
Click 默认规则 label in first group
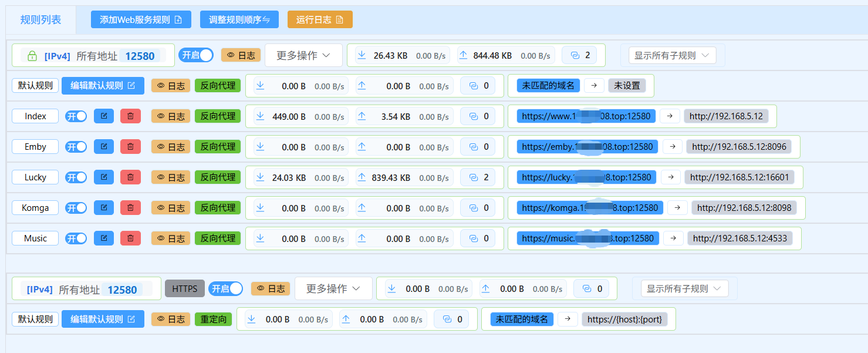point(35,86)
